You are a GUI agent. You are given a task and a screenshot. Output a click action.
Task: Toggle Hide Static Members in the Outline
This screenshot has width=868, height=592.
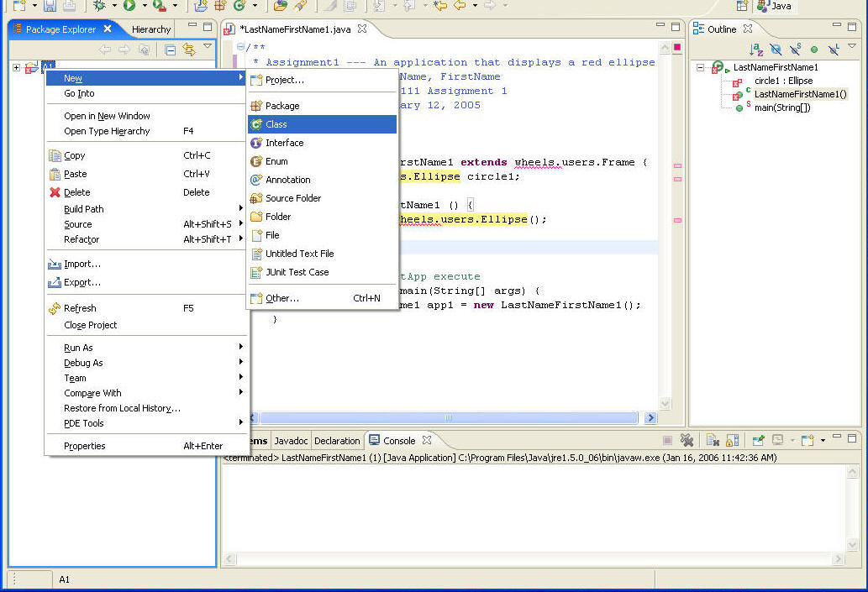795,50
